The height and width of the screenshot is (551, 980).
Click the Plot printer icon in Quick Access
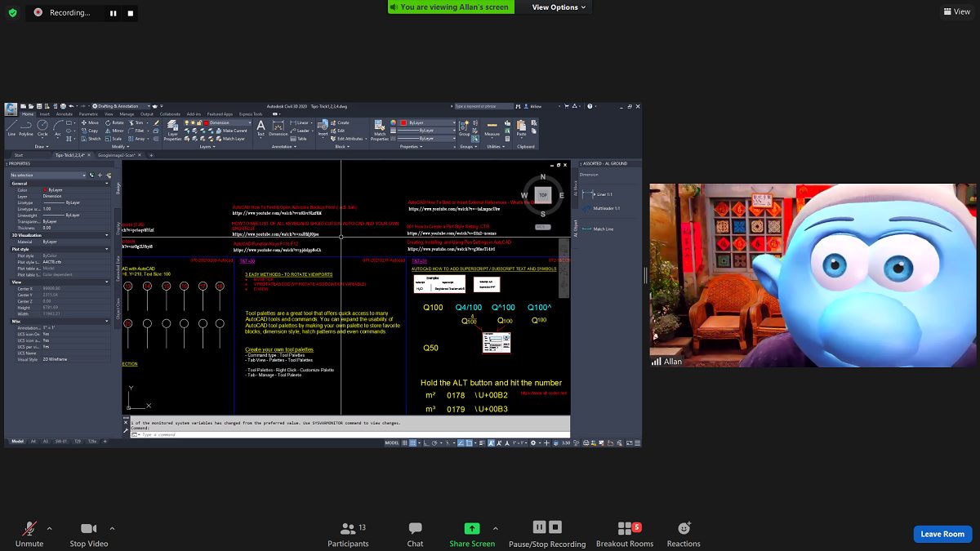point(63,106)
